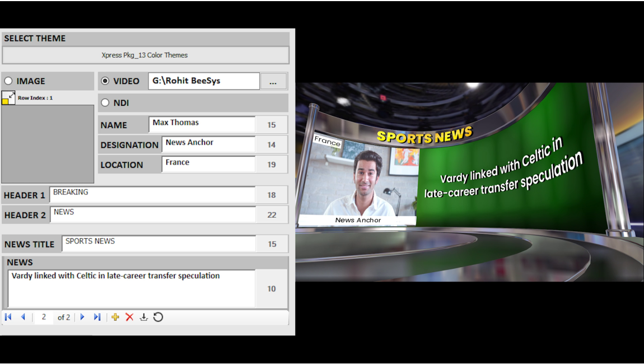Delete current record with red X
The image size is (644, 364).
point(129,317)
